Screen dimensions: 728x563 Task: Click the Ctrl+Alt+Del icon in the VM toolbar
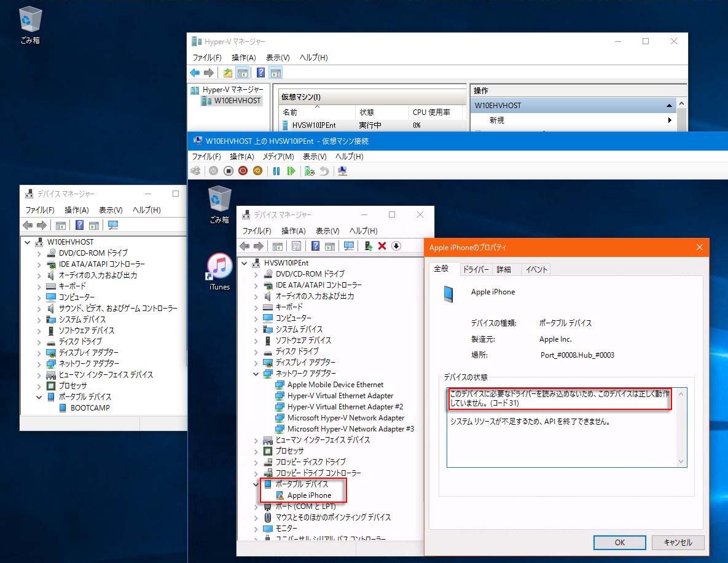pyautogui.click(x=195, y=171)
